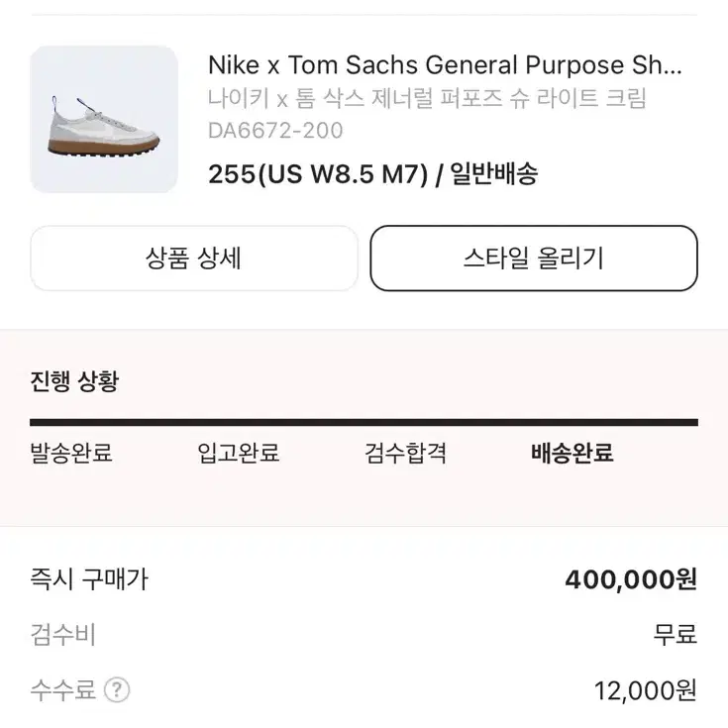This screenshot has width=728, height=728.
Task: Select the 배송완료 progress step
Action: pyautogui.click(x=572, y=453)
